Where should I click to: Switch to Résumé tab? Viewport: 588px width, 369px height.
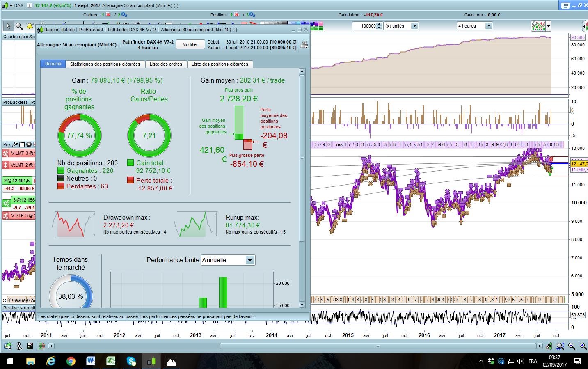[53, 64]
